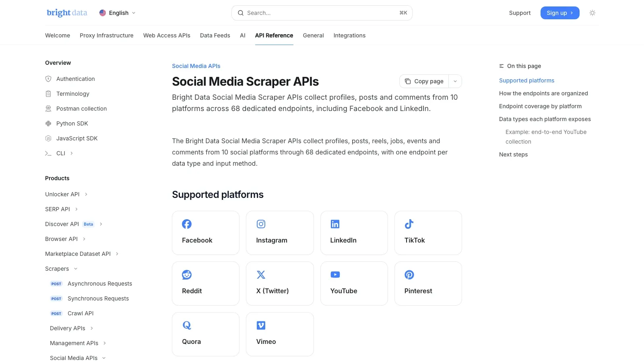Click the Quora logo icon
The width and height of the screenshot is (644, 362).
point(187,325)
